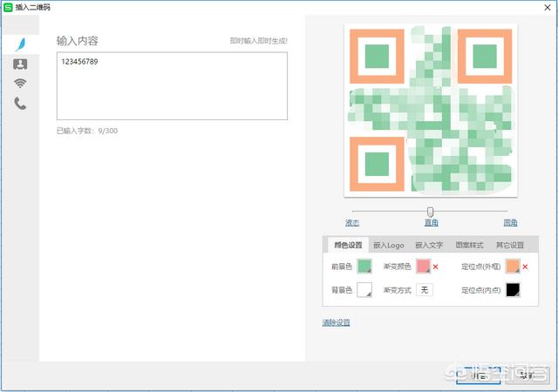Switch to WiFi QR code type
This screenshot has height=392, width=558.
pyautogui.click(x=20, y=84)
